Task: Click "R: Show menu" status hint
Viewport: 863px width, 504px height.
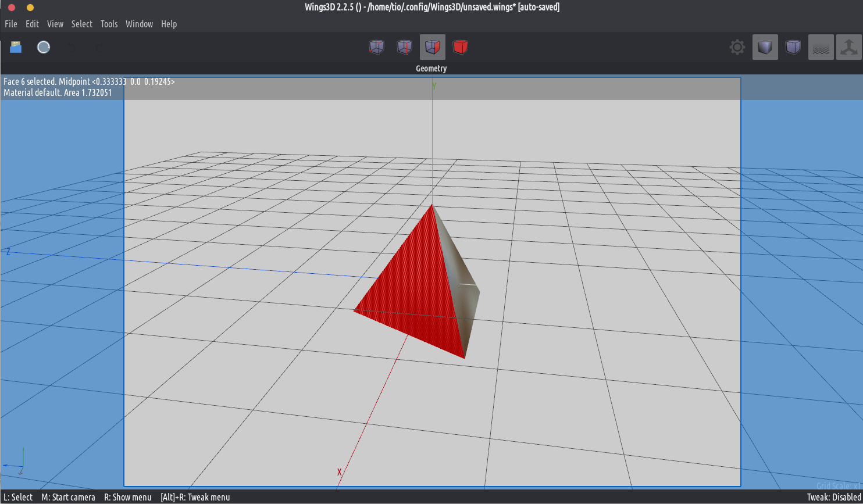Action: point(128,497)
